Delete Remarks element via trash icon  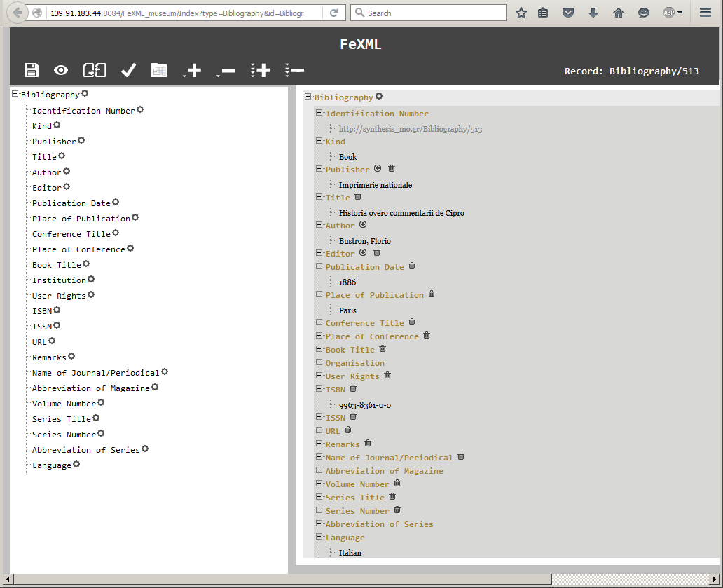click(368, 443)
